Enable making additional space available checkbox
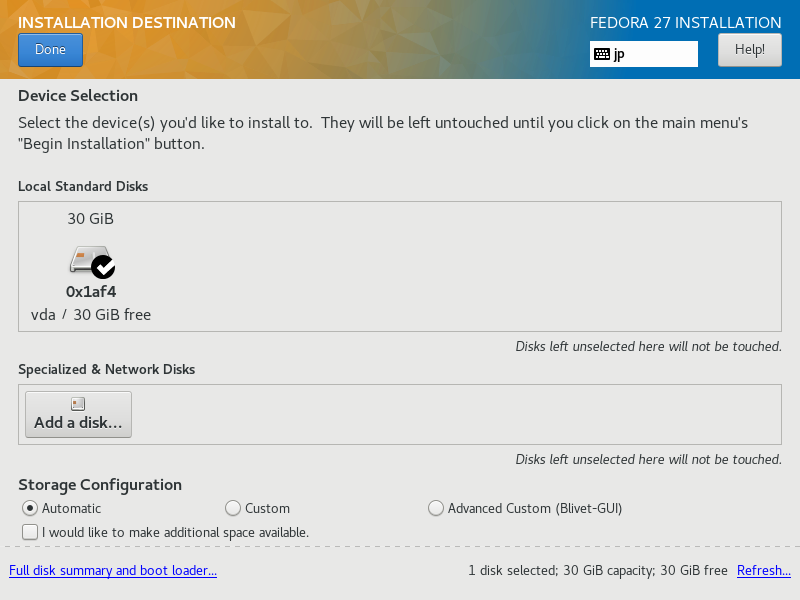This screenshot has width=800, height=600. click(x=30, y=532)
